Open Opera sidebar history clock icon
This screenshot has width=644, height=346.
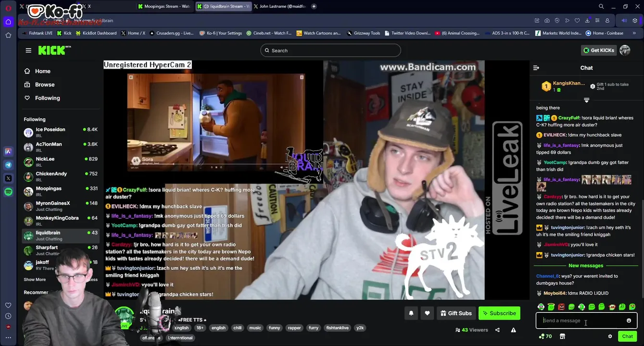click(8, 316)
